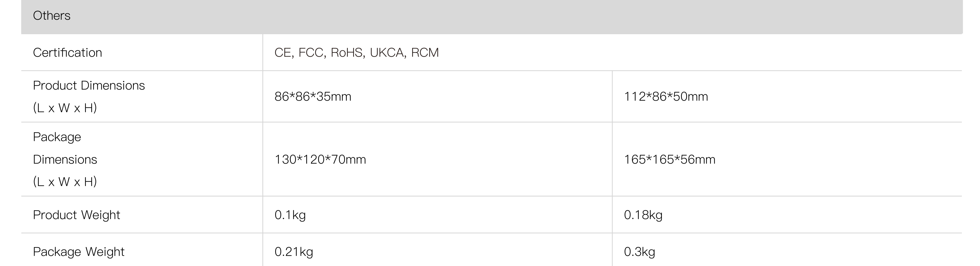Select the 0.3kg package weight value

[x=639, y=252]
